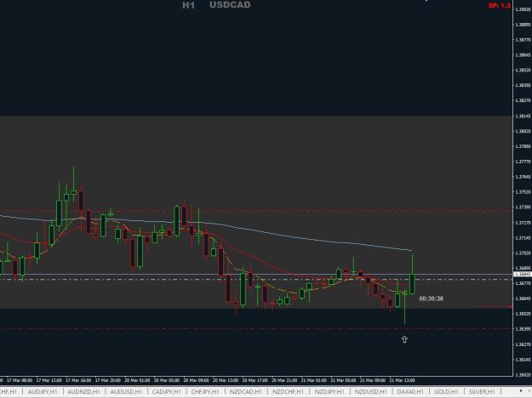
Task: Click the 1.39020 price axis label
Action: [x=523, y=9]
